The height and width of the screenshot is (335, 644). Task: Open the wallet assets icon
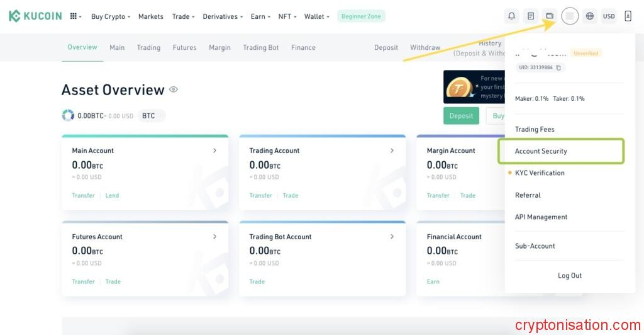(550, 16)
